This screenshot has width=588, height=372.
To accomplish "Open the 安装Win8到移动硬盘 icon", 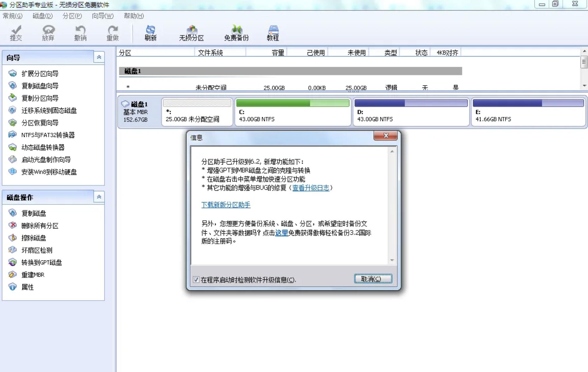I will pyautogui.click(x=12, y=171).
